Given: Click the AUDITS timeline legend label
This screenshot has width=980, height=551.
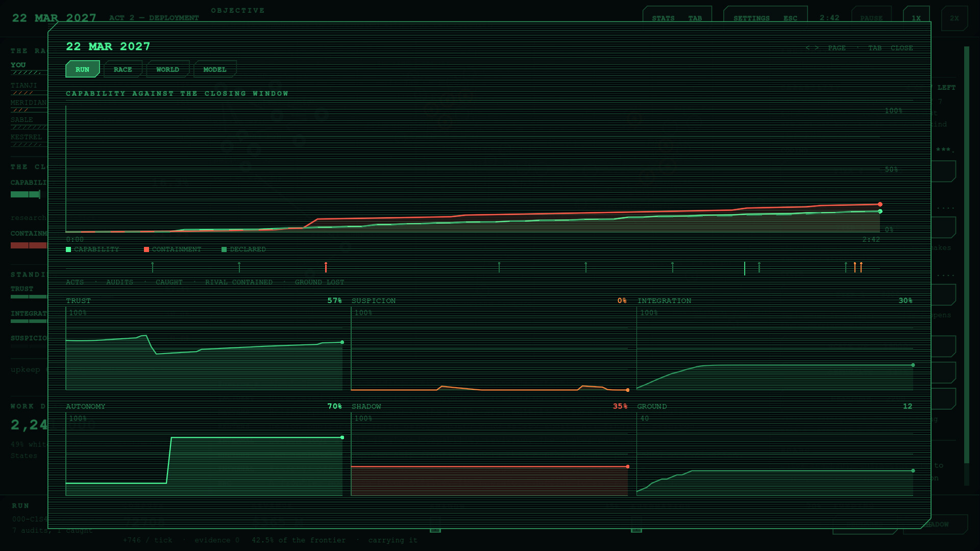Looking at the screenshot, I should pos(119,282).
